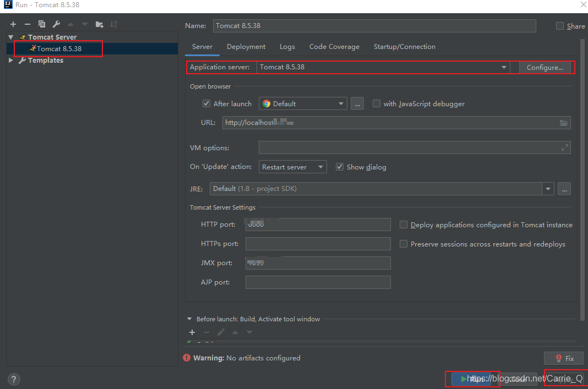Collapse Before launch section triangle
The height and width of the screenshot is (389, 588).
(189, 319)
